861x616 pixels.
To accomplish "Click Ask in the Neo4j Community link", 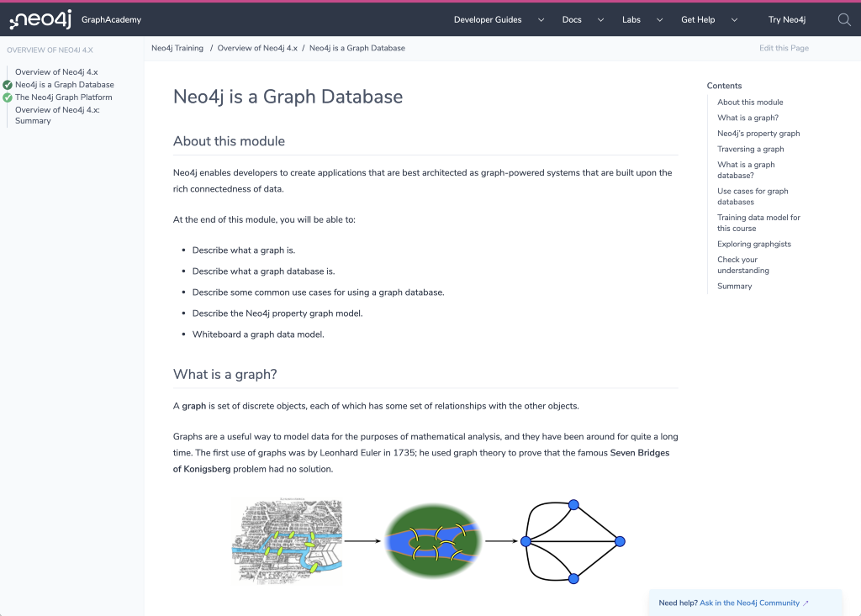I will (749, 603).
